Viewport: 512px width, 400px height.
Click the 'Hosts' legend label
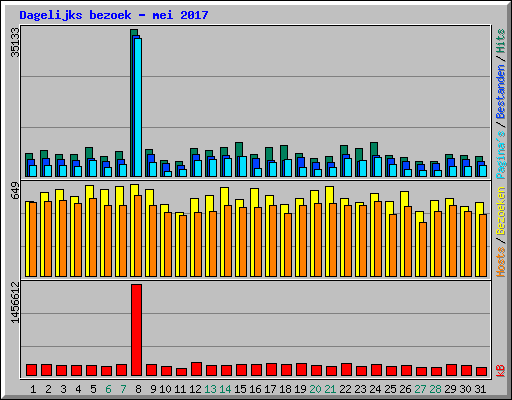(x=501, y=262)
